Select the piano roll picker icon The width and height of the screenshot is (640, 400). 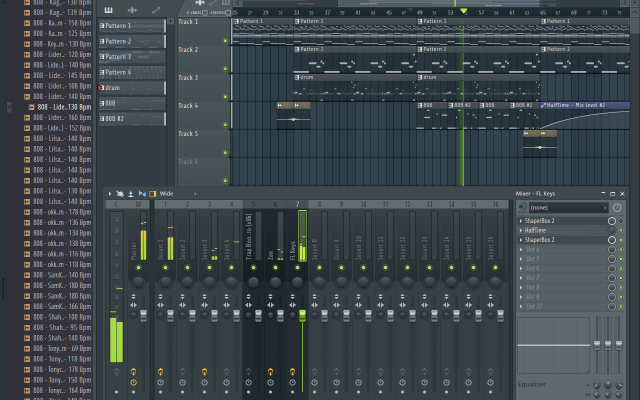click(x=108, y=10)
